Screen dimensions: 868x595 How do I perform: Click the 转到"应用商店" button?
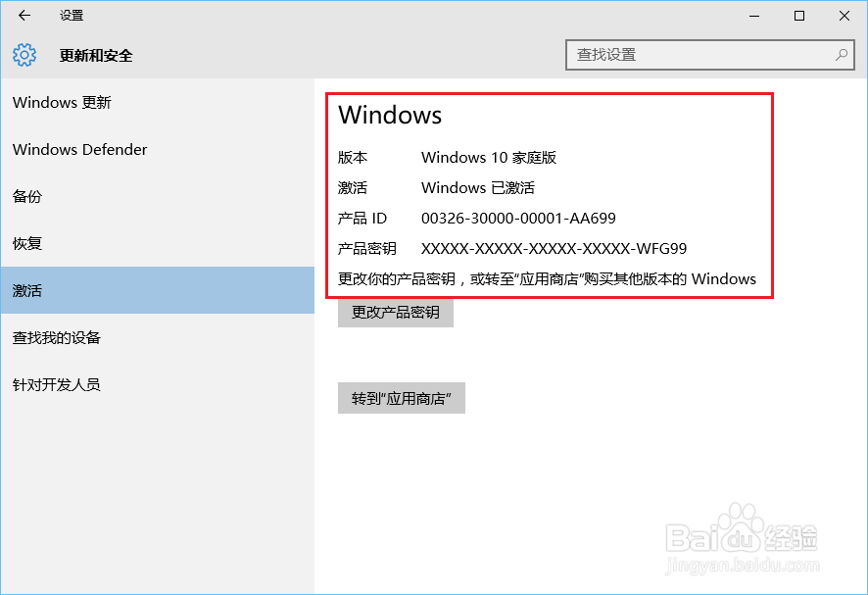click(x=402, y=398)
